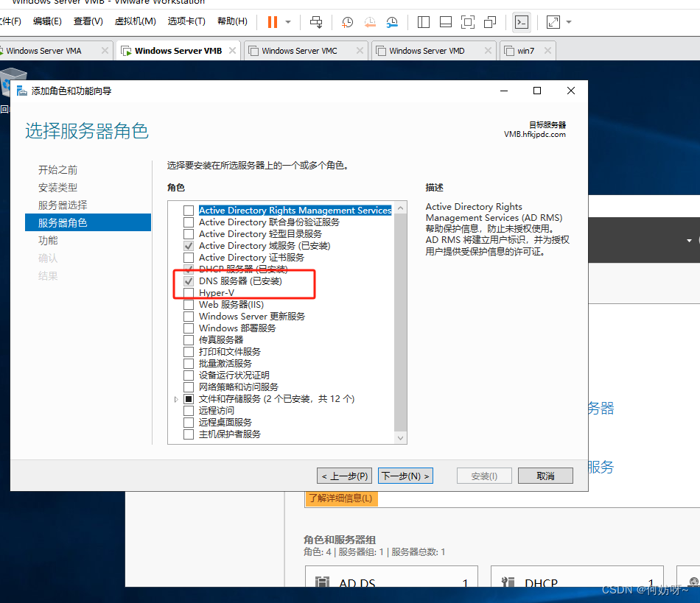Open the 查看(V) menu

click(x=88, y=21)
